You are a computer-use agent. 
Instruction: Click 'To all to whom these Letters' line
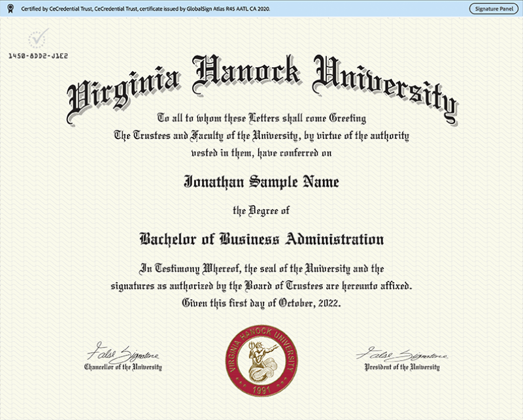(x=261, y=118)
